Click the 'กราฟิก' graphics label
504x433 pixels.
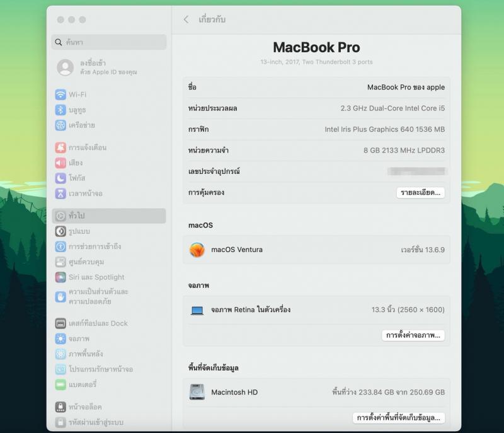(x=198, y=129)
